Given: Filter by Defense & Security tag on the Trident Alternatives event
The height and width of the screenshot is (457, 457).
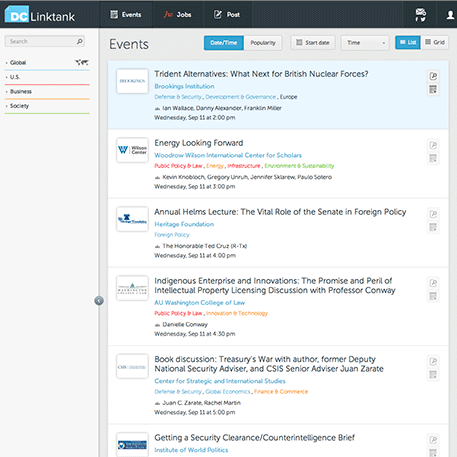Looking at the screenshot, I should point(178,97).
